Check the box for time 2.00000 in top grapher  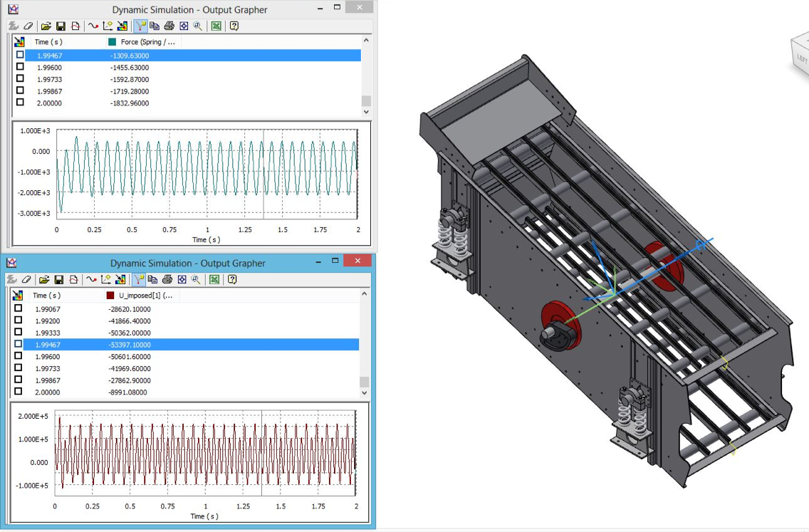(20, 103)
